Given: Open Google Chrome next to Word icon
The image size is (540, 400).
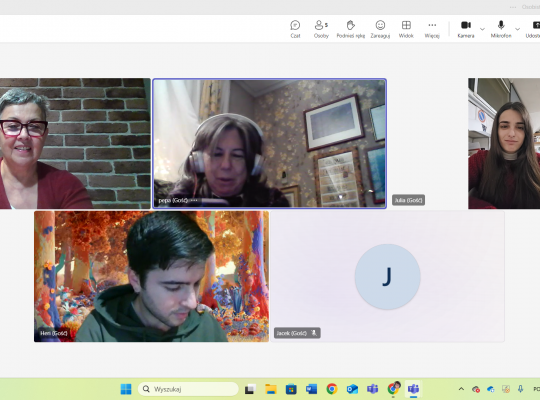Looking at the screenshot, I should click(332, 389).
